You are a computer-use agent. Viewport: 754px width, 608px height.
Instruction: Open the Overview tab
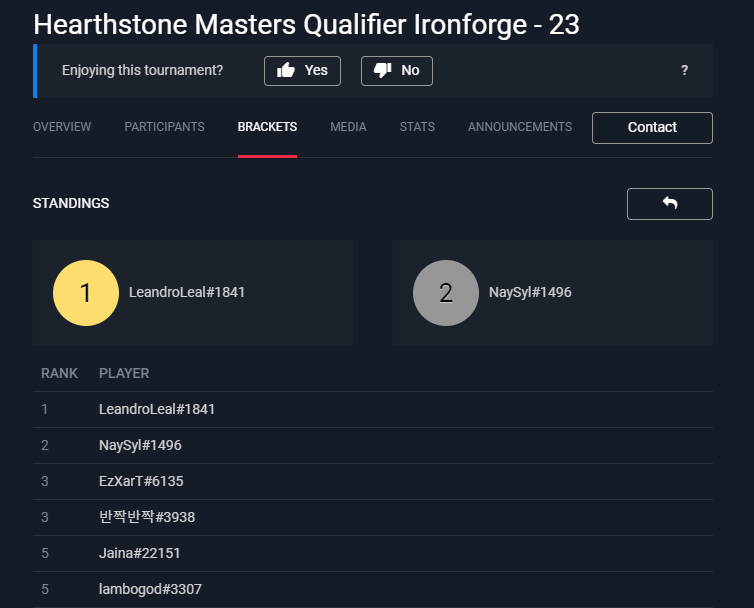pos(62,127)
